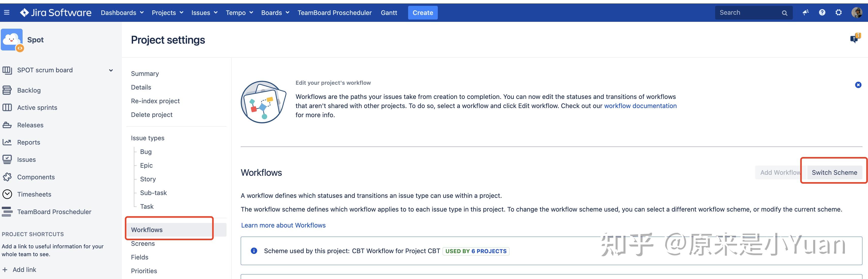
Task: Expand the SPOT scrum board selector
Action: click(x=111, y=70)
